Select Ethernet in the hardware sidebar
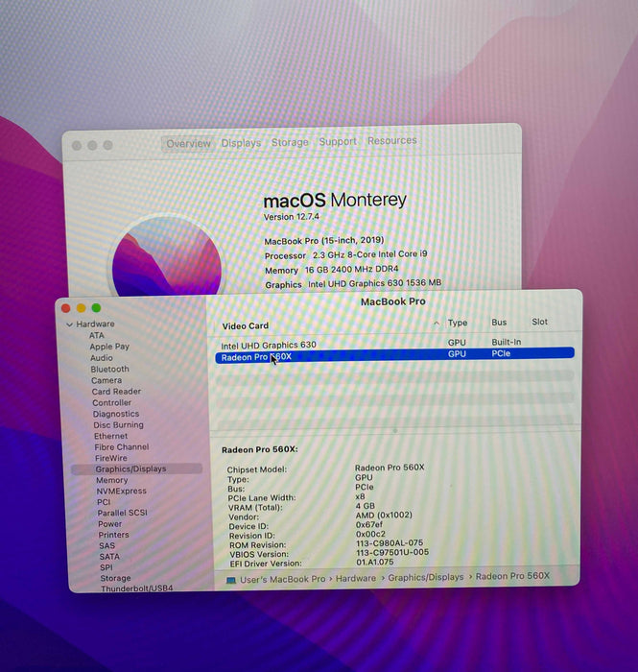The image size is (638, 672). [x=111, y=436]
